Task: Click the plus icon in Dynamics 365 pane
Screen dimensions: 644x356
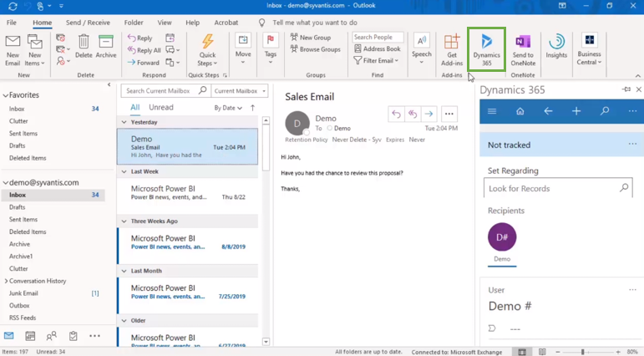Action: 576,111
